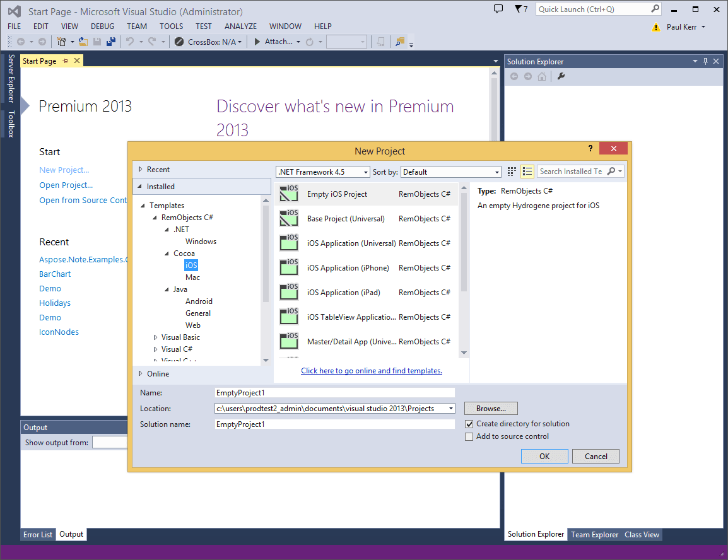This screenshot has height=560, width=728.
Task: Collapse the RemObjects C# tree node
Action: 155,218
